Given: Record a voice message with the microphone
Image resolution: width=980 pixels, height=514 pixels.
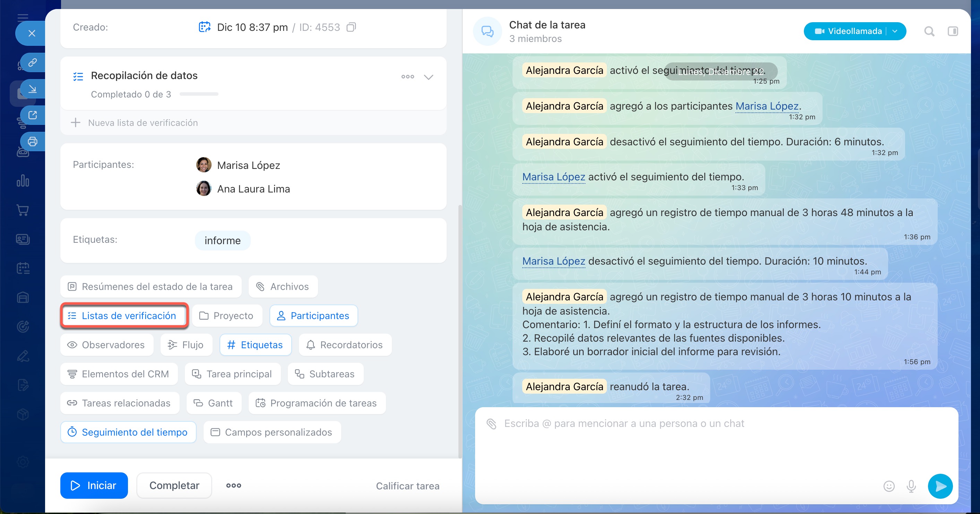Looking at the screenshot, I should pos(911,486).
